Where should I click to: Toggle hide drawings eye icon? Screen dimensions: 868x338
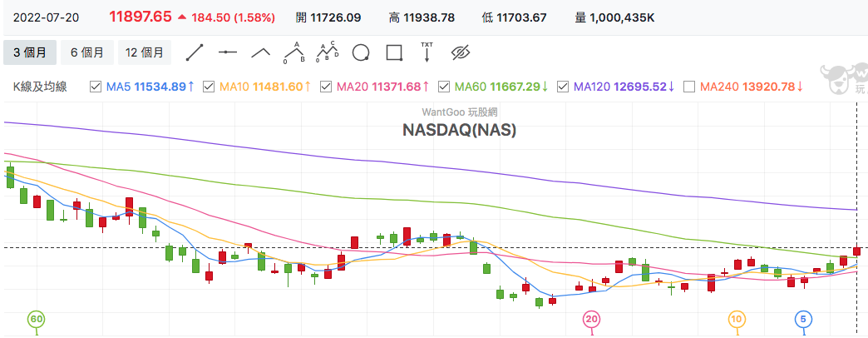click(x=460, y=52)
